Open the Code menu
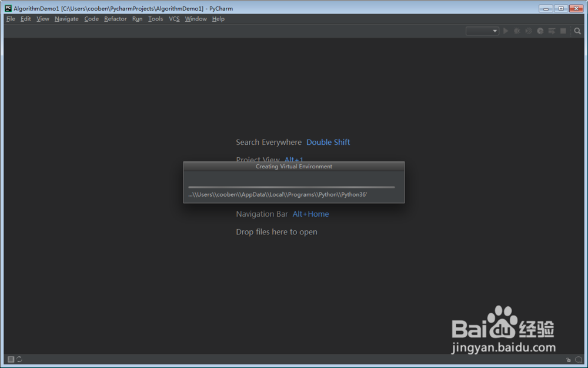The height and width of the screenshot is (368, 588). tap(91, 19)
